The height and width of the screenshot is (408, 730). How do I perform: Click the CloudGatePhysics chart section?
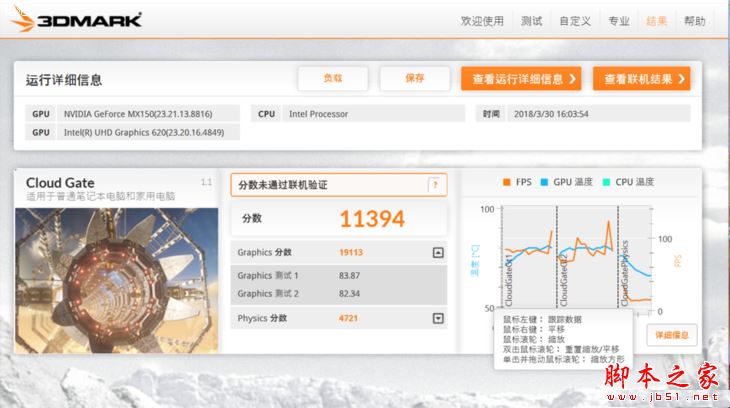pos(635,257)
